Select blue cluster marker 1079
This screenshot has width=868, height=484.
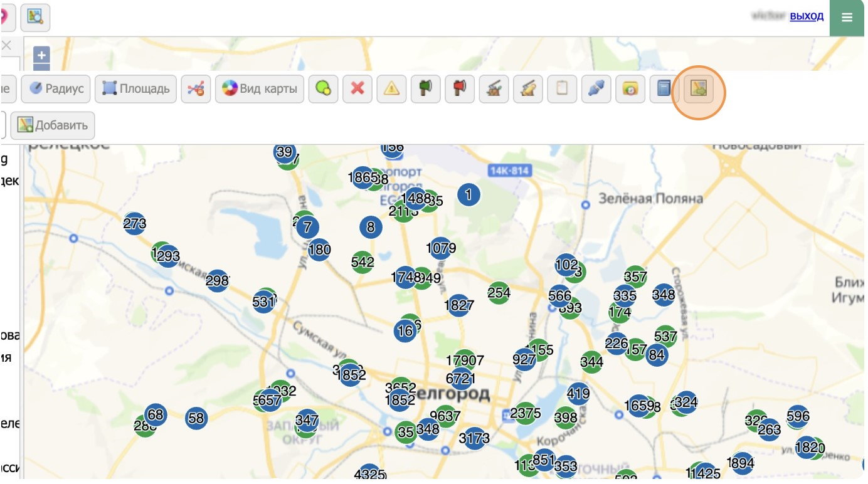pos(441,248)
